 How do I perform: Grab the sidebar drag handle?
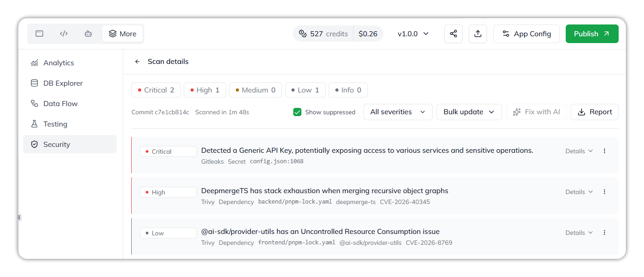tap(19, 218)
